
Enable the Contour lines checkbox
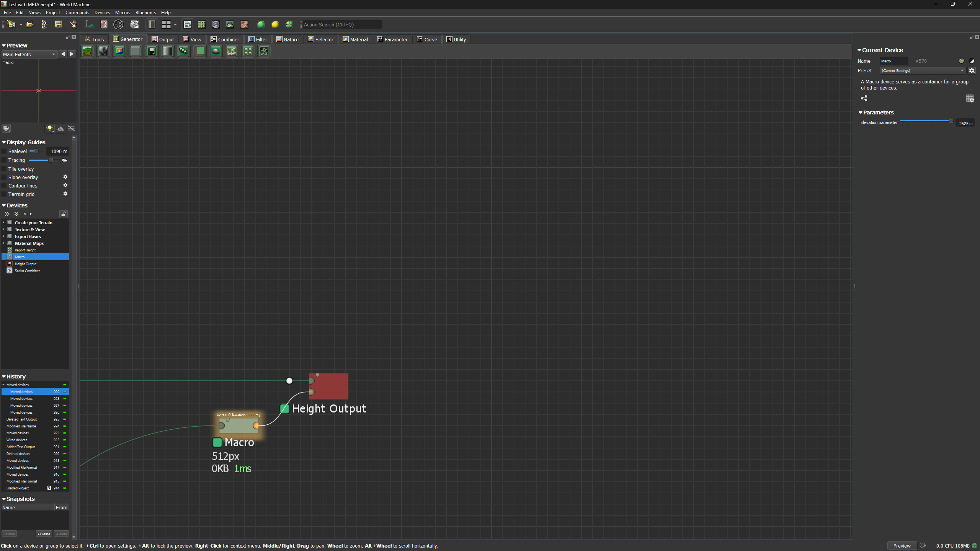point(5,186)
